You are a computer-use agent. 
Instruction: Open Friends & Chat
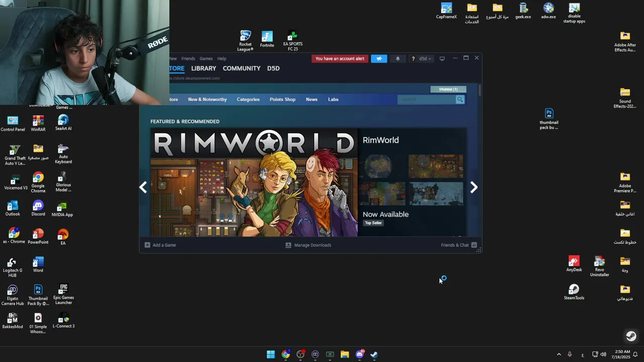(458, 245)
